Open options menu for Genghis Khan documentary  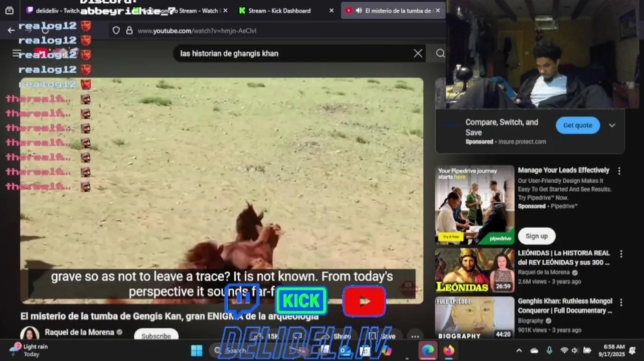tap(621, 302)
